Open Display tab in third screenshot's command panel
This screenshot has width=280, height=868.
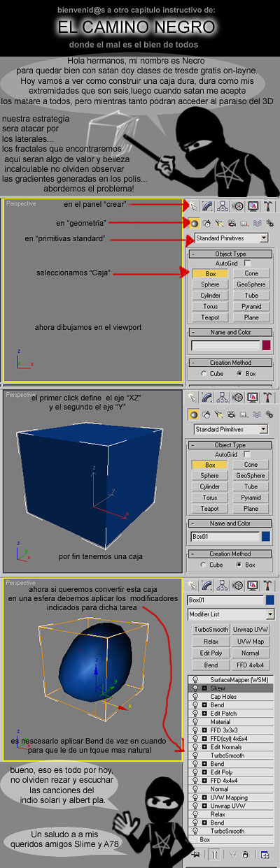(253, 584)
